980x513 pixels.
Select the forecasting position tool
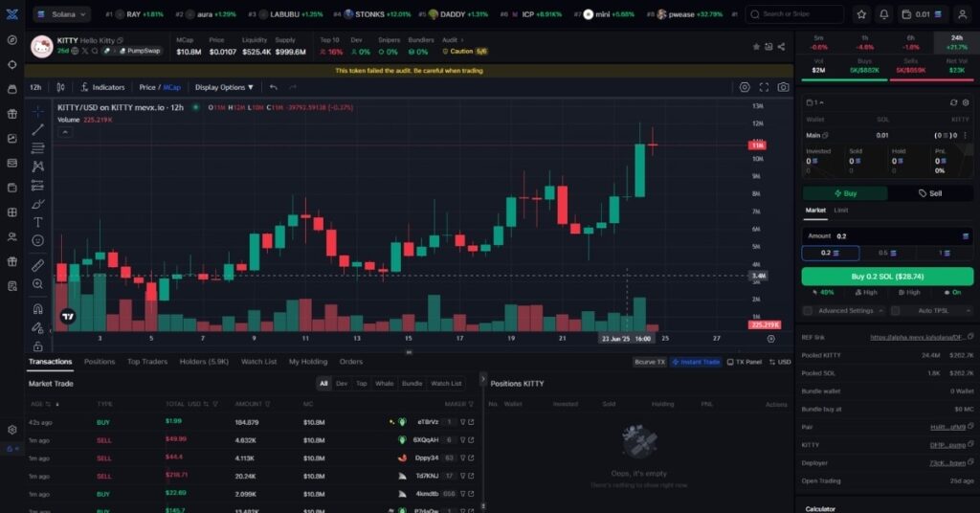click(x=38, y=185)
